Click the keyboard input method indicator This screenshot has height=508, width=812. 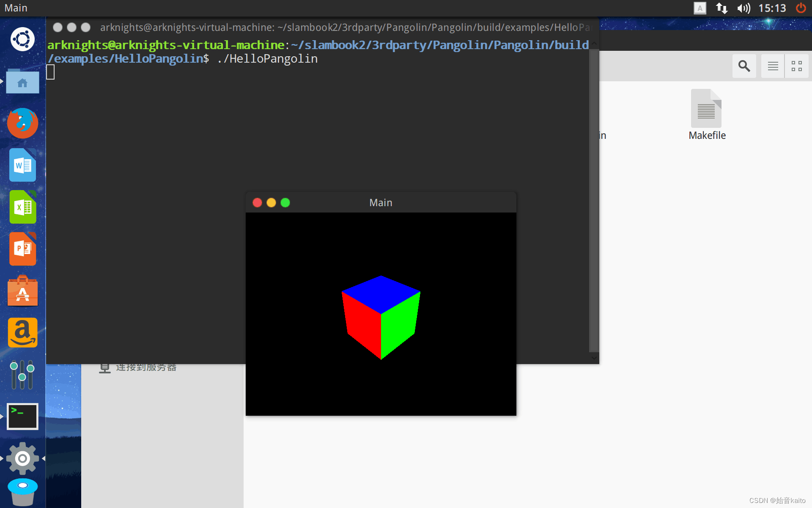point(700,8)
